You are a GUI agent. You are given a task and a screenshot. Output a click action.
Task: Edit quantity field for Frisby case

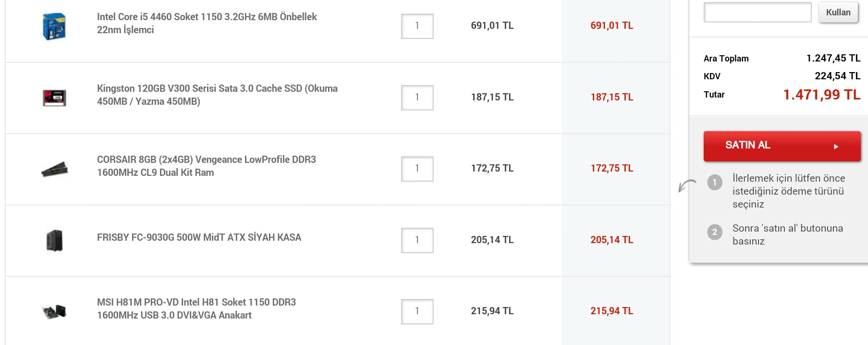coord(417,240)
